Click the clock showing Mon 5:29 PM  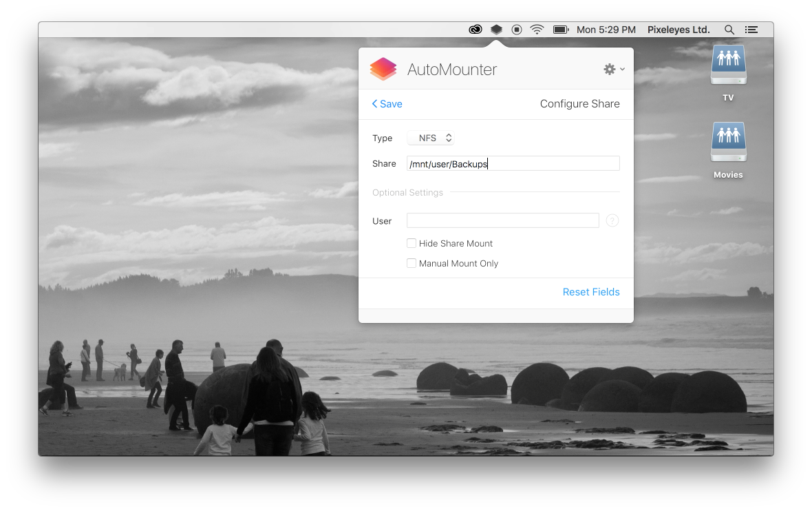tap(606, 30)
